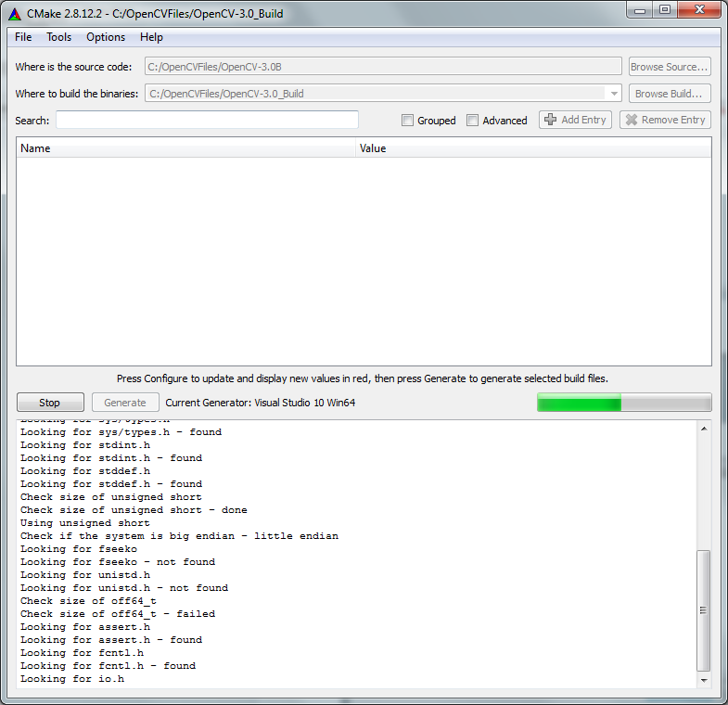Screen dimensions: 728x705
Task: Click 'Check size of unsigned short - done' line
Action: click(x=134, y=510)
